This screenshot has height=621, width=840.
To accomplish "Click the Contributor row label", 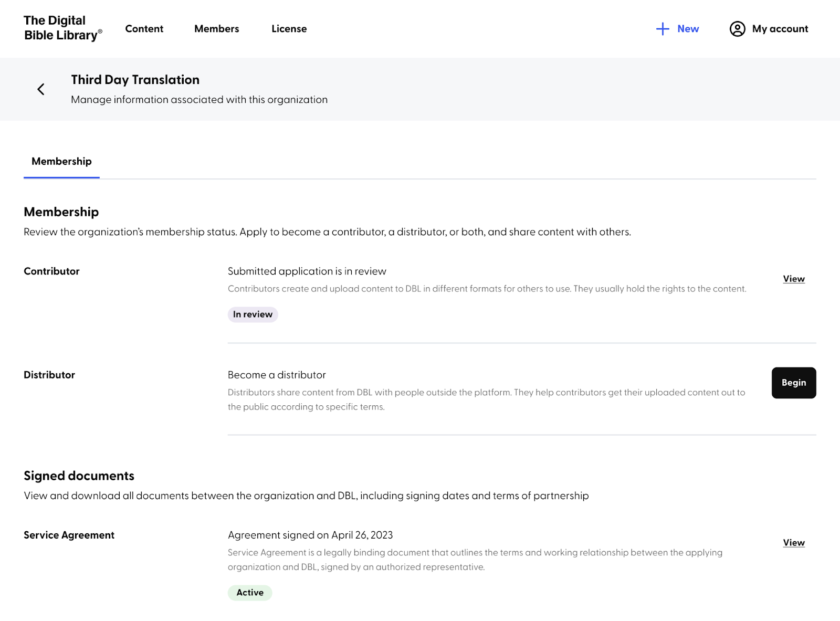I will pyautogui.click(x=51, y=271).
